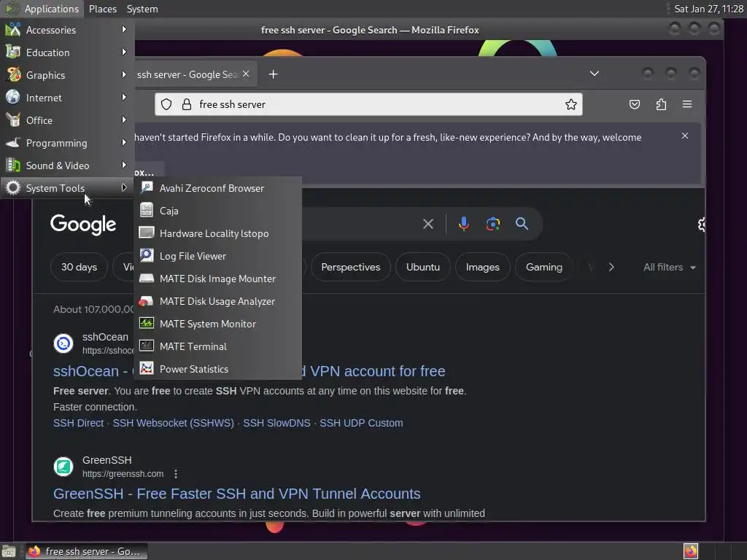Start Google voice search microphone
Viewport: 747px width, 560px height.
point(463,223)
